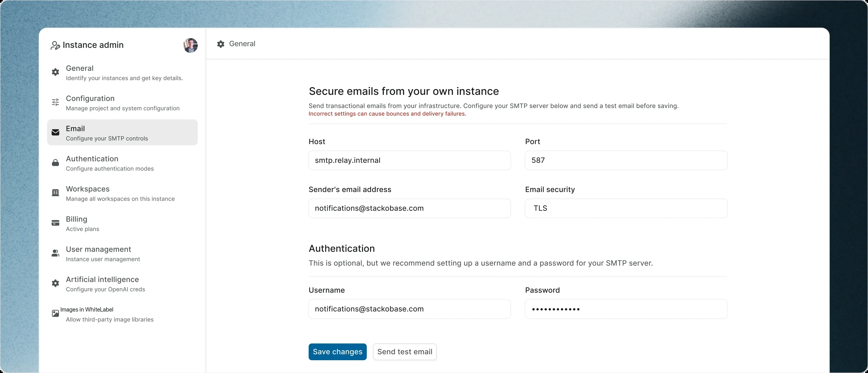Click the Workspaces building icon

pos(55,193)
